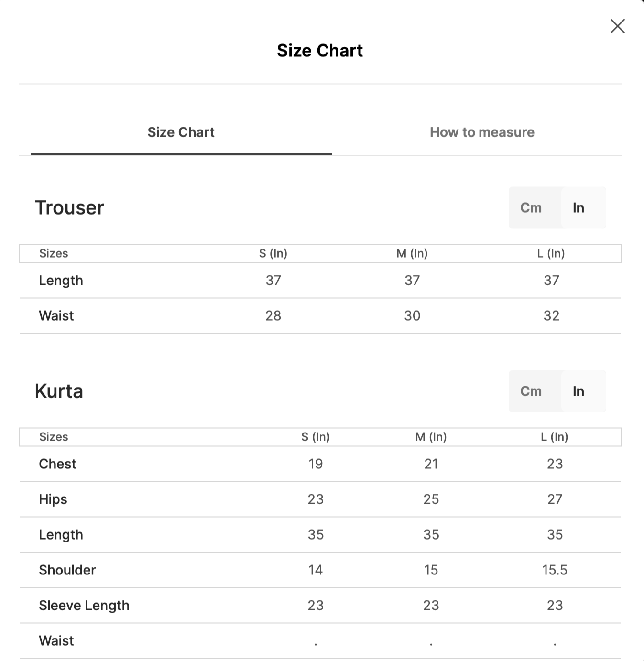
Task: Click the Trouser Length row label
Action: point(61,281)
